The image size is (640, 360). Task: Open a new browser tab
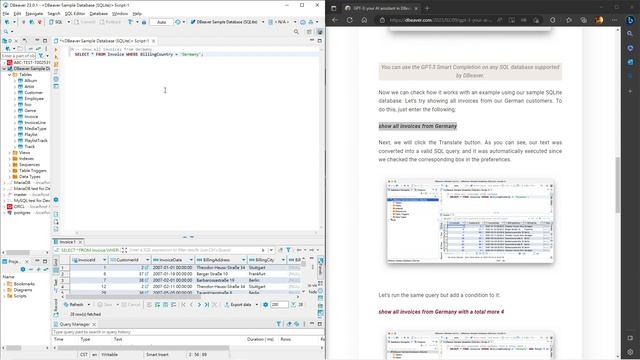[427, 8]
